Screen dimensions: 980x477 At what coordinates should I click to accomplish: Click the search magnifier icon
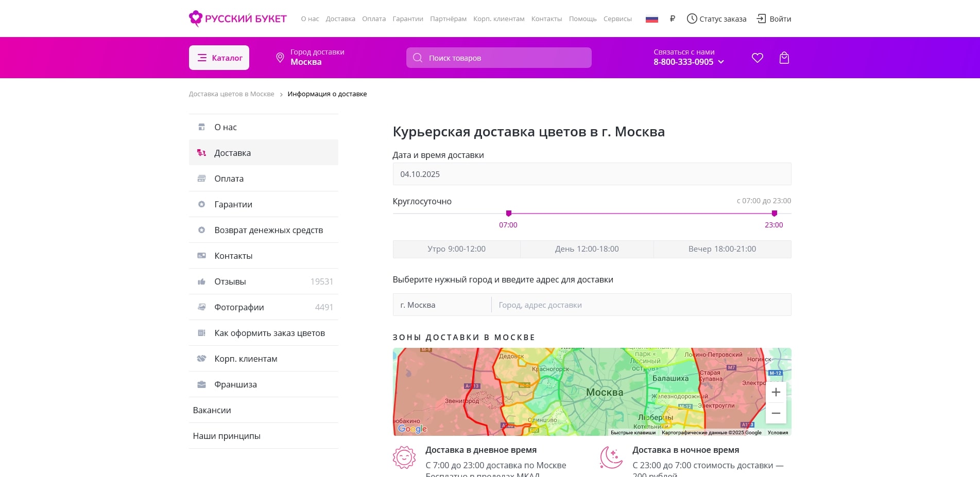[417, 58]
